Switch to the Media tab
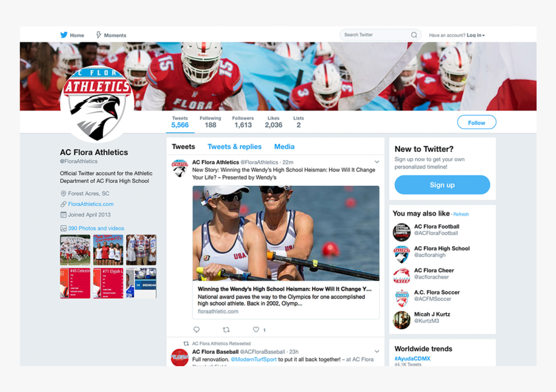Image resolution: width=556 pixels, height=392 pixels. 284,147
